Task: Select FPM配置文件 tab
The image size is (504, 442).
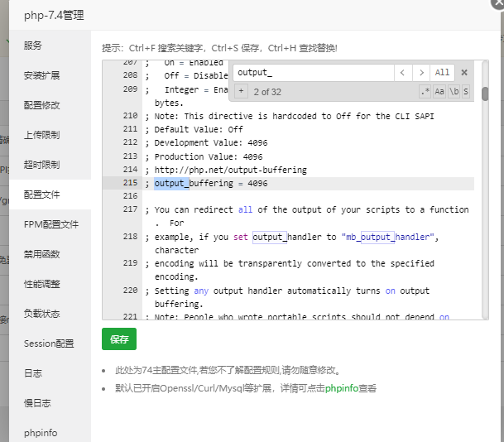Action: [51, 224]
